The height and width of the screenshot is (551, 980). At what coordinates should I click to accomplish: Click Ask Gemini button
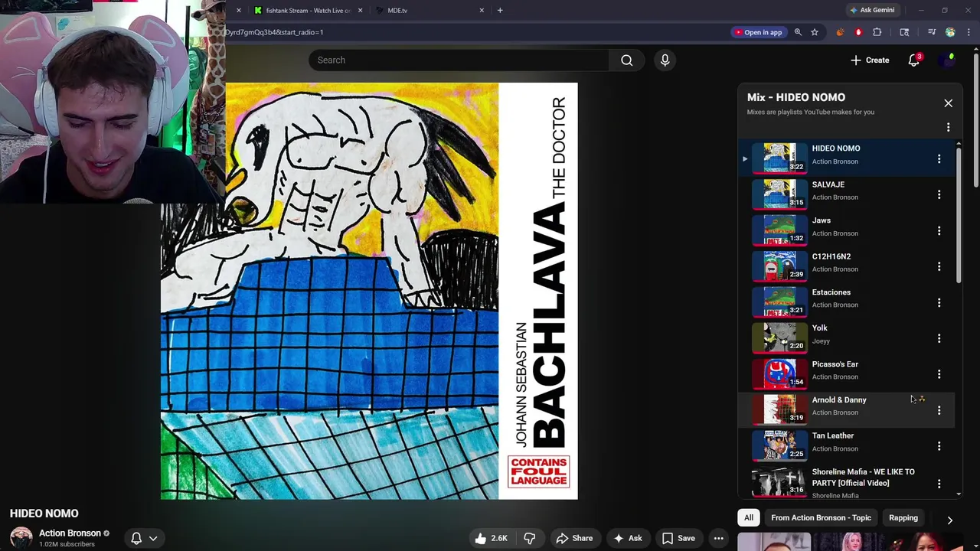point(871,10)
